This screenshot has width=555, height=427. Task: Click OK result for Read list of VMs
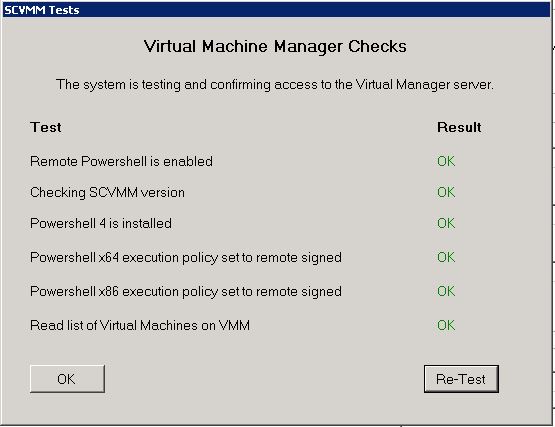[446, 325]
